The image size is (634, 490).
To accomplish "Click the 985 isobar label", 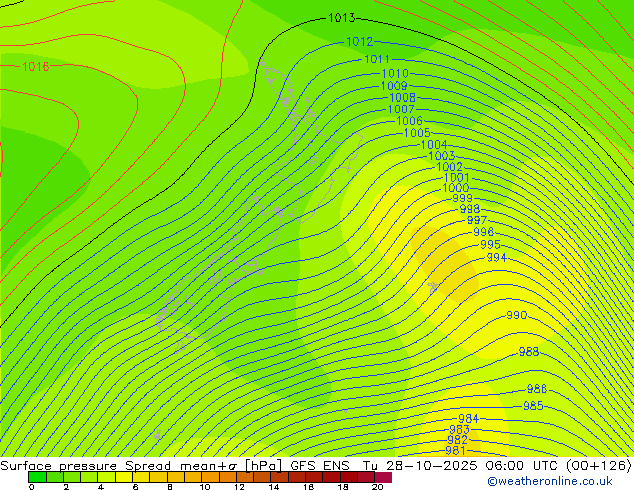I will (533, 406).
